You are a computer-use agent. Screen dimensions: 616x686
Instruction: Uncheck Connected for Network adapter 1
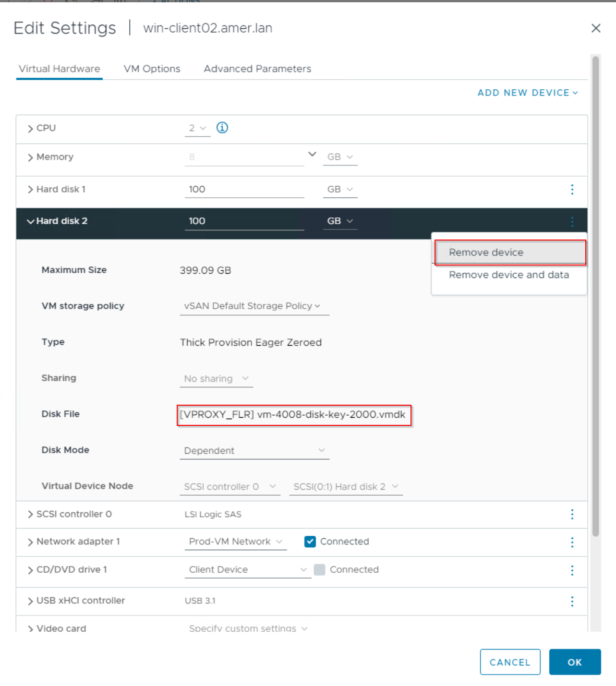point(310,542)
